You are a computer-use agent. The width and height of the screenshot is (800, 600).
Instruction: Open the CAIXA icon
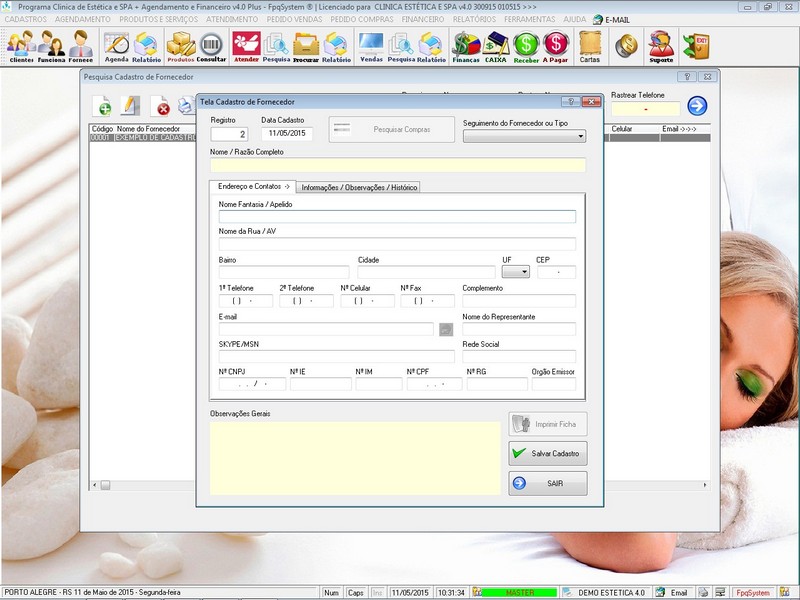point(495,47)
